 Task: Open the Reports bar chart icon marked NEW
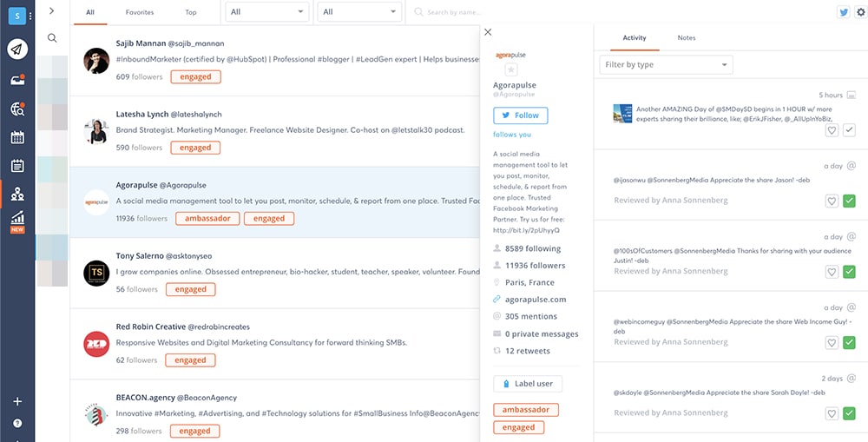[x=17, y=218]
